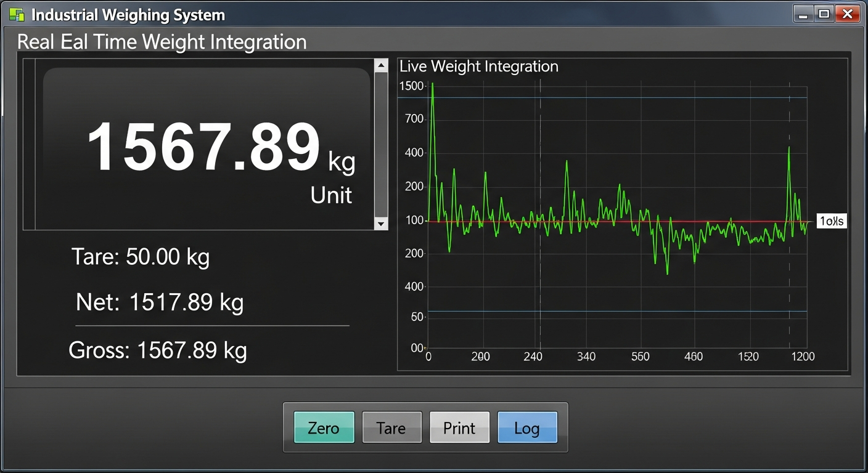Minimize the Industrial Weighing System window
Image resolution: width=868 pixels, height=473 pixels.
803,14
